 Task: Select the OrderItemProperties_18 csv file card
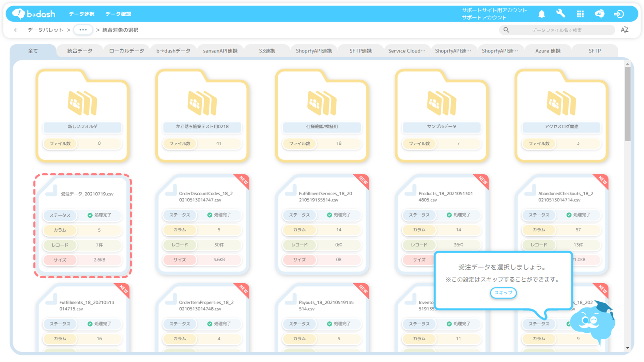point(202,317)
